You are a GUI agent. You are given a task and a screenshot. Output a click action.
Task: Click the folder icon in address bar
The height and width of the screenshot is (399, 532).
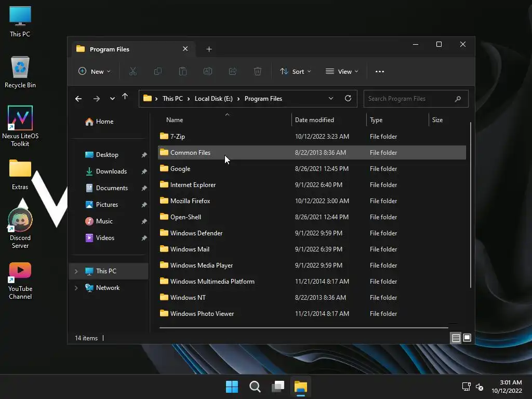(147, 98)
